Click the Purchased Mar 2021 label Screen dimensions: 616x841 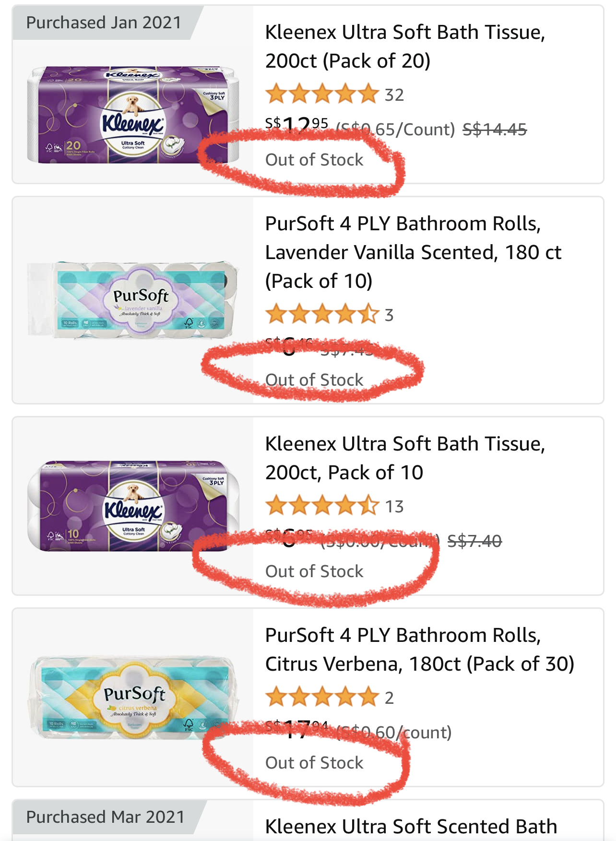106,817
